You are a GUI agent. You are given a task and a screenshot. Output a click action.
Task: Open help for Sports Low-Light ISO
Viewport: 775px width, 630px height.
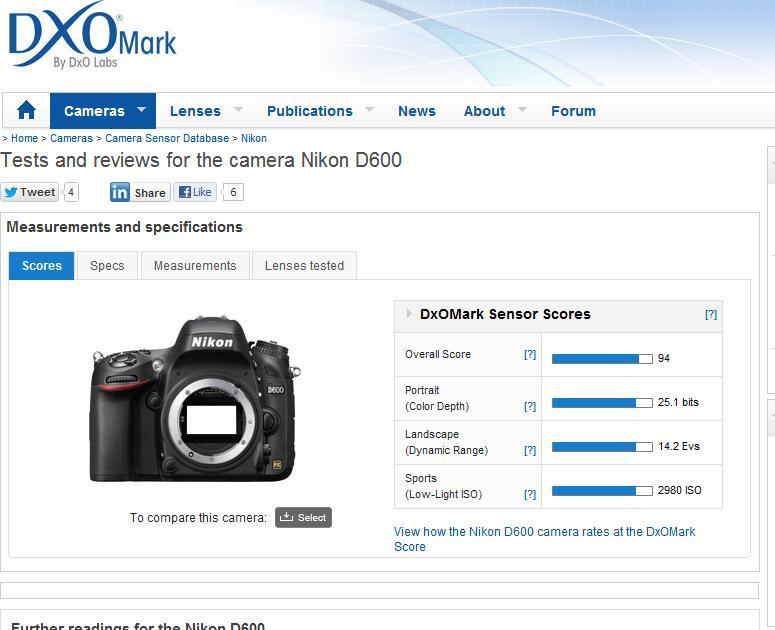tap(530, 494)
